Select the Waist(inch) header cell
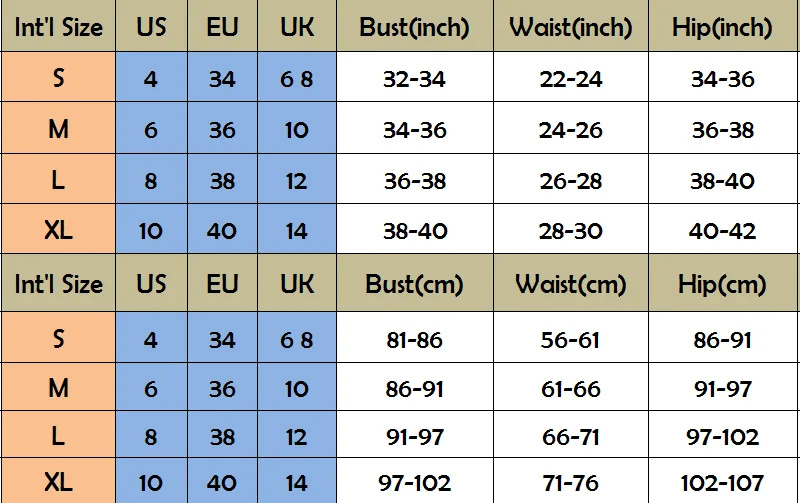 pos(570,27)
